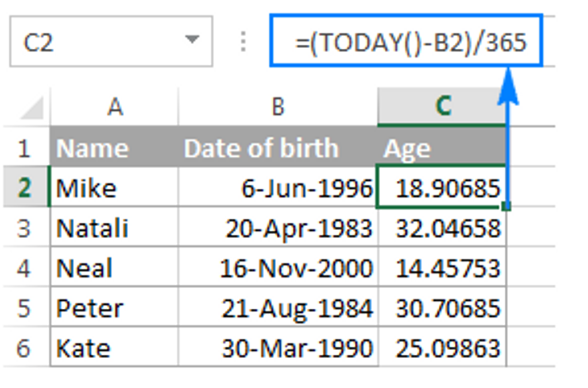
Task: Click the formula bar with TODAY formula
Action: point(406,41)
